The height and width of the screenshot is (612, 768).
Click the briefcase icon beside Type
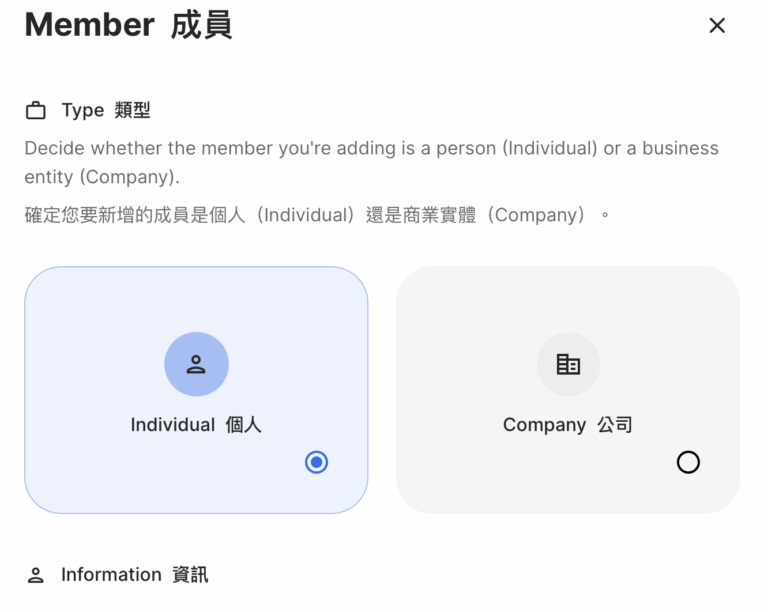click(x=36, y=111)
